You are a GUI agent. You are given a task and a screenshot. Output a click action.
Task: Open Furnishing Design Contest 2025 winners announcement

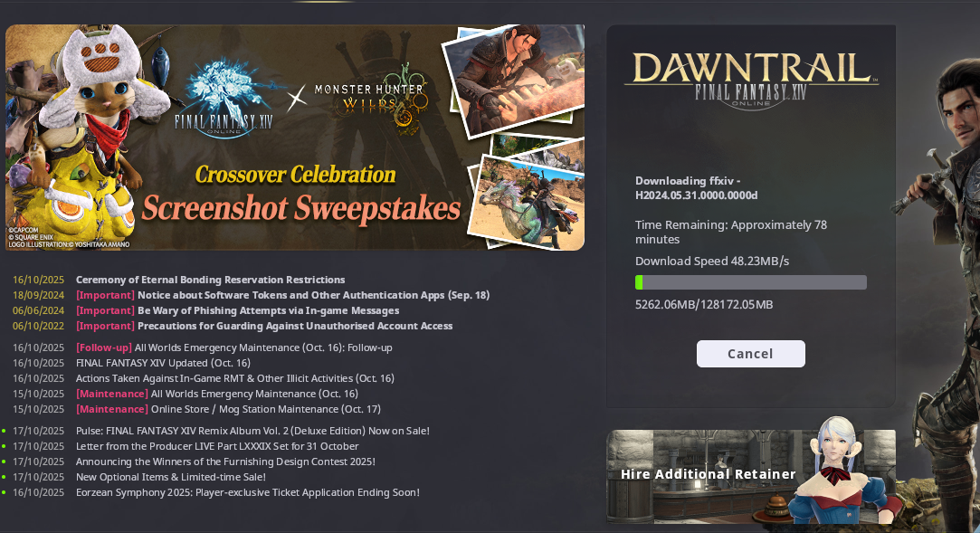pyautogui.click(x=225, y=462)
